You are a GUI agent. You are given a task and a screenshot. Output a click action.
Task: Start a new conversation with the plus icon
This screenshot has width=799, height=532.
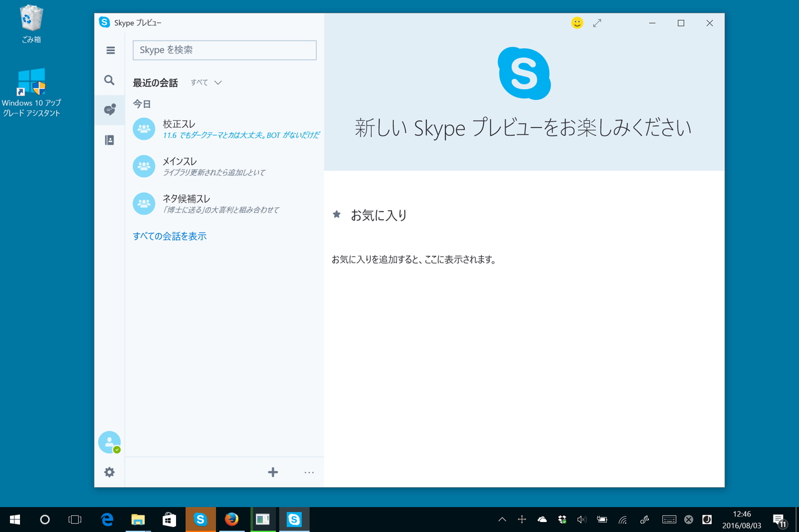pos(273,472)
